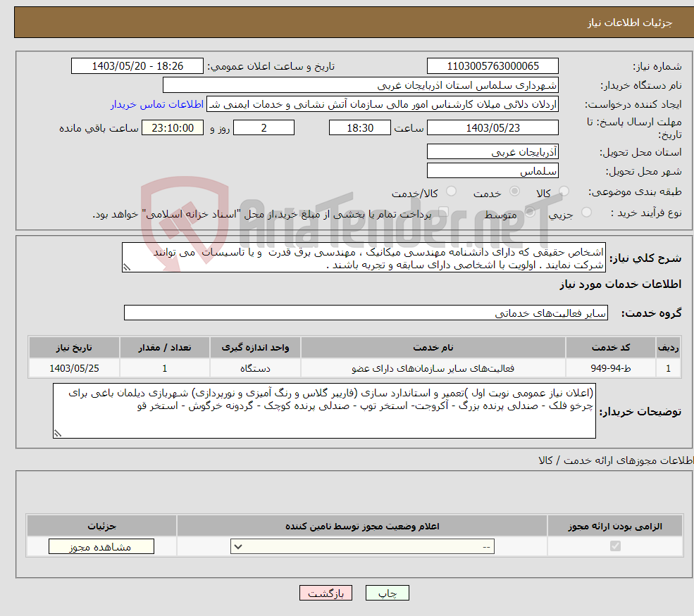Click the ردیف column header

pyautogui.click(x=668, y=348)
